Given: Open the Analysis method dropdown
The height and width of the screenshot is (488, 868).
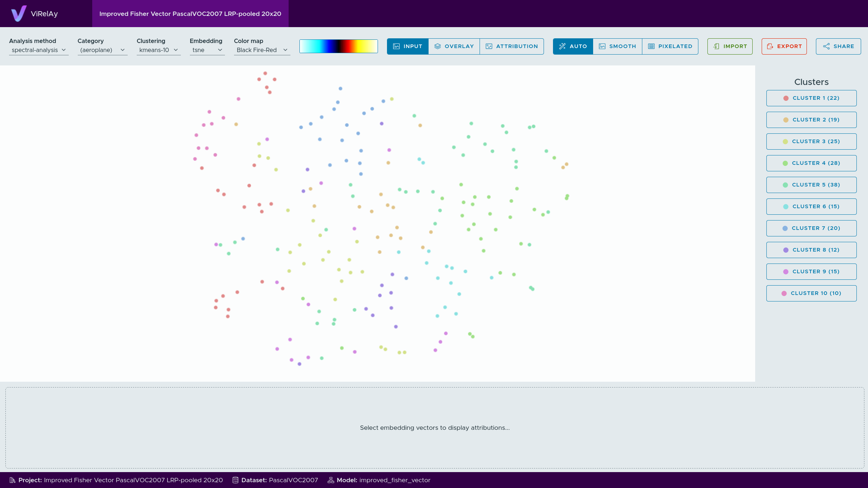Looking at the screenshot, I should tap(39, 50).
